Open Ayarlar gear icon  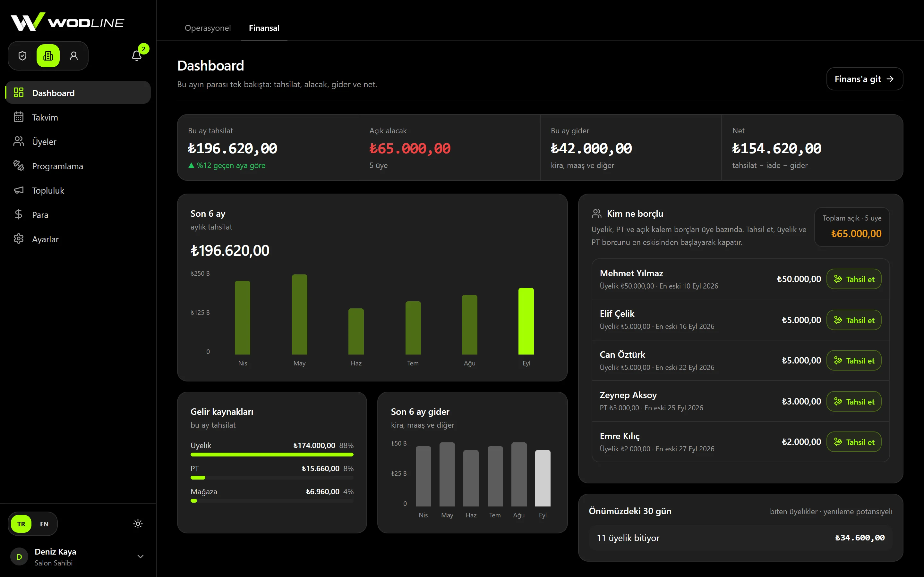tap(18, 239)
